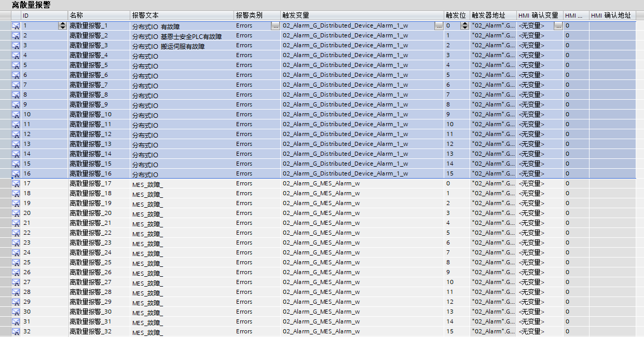The image size is (644, 337).
Task: Select the name cell 离散量报警_32
Action: [x=99, y=331]
